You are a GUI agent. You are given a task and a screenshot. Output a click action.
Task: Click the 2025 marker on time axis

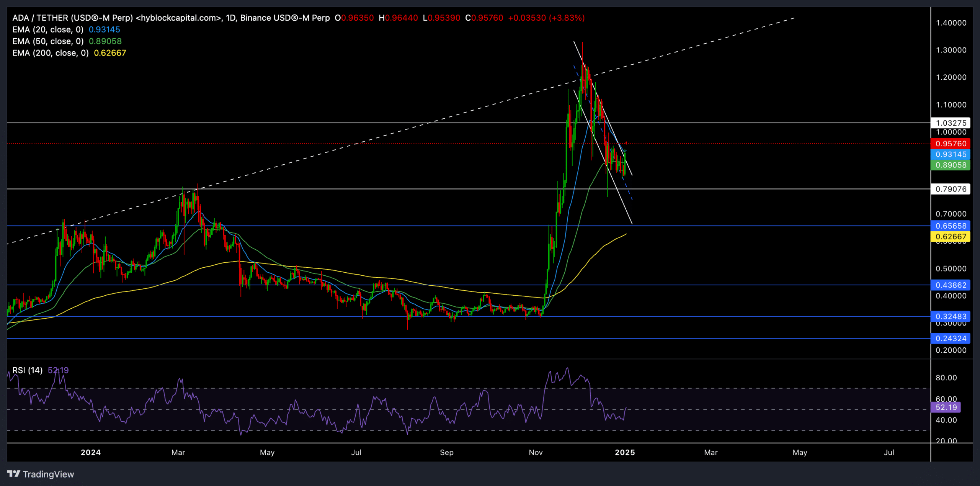click(x=625, y=452)
